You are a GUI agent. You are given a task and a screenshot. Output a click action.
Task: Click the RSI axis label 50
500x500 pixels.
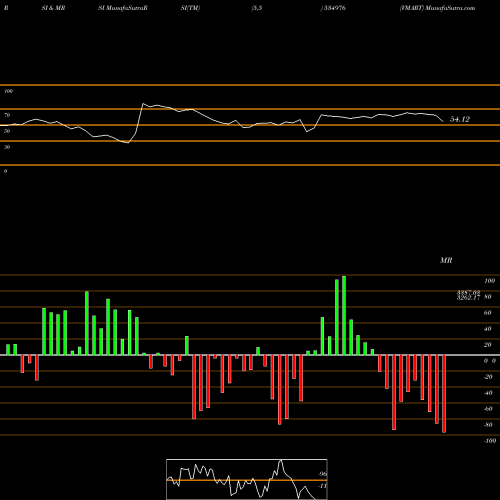tap(7, 131)
